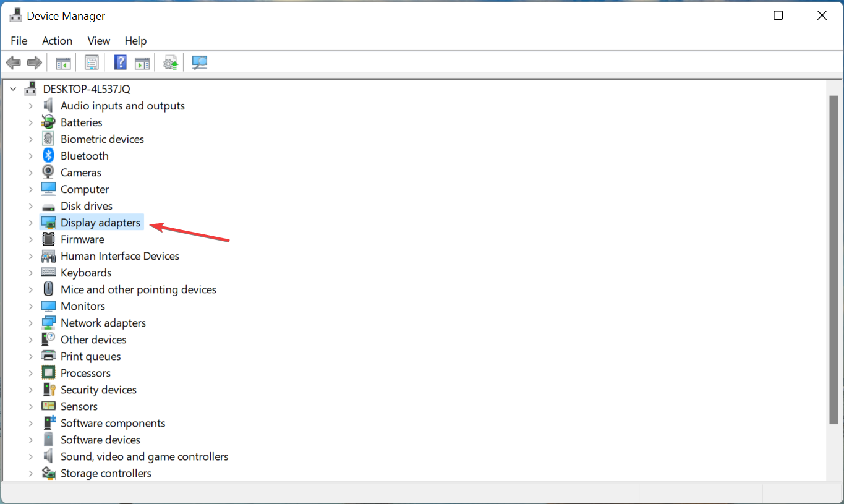The width and height of the screenshot is (844, 504).
Task: Open the File menu
Action: point(19,41)
